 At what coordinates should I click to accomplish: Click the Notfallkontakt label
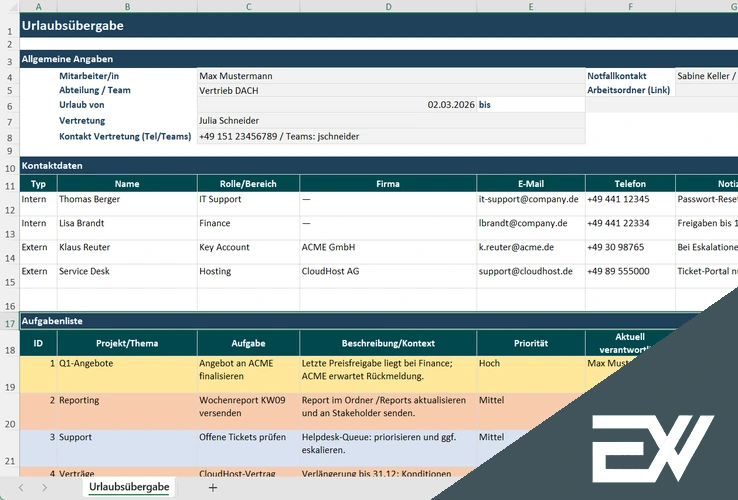tap(617, 76)
